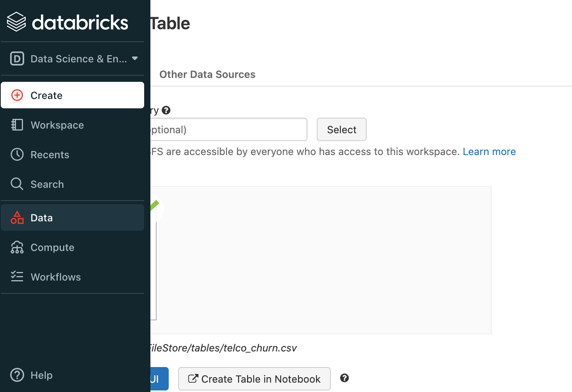Click Create Table in Notebook button
The image size is (572, 392).
click(x=254, y=379)
